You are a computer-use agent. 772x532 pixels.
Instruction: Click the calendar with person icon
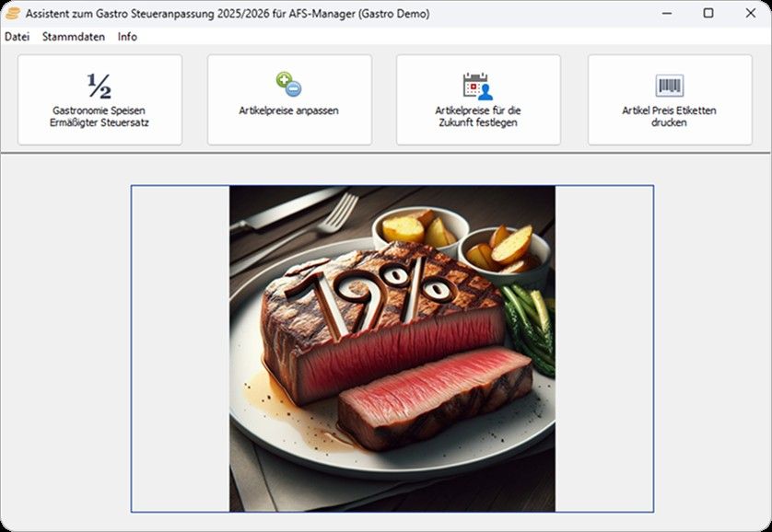tap(477, 86)
